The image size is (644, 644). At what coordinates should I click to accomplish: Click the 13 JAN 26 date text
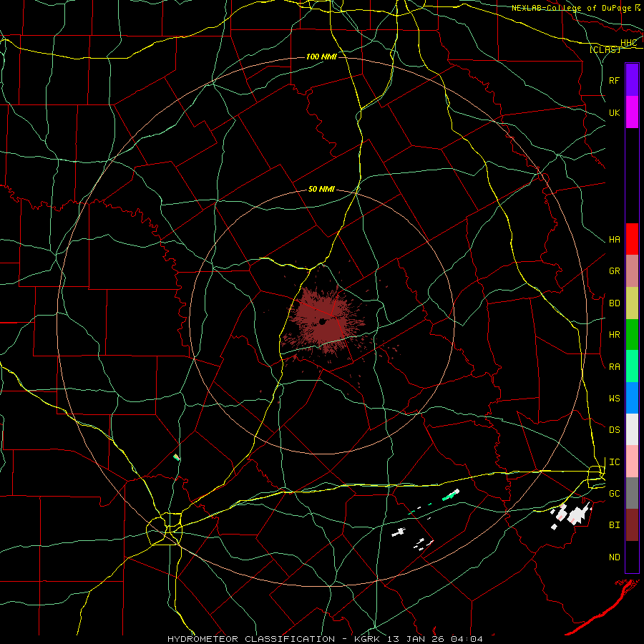click(x=415, y=639)
